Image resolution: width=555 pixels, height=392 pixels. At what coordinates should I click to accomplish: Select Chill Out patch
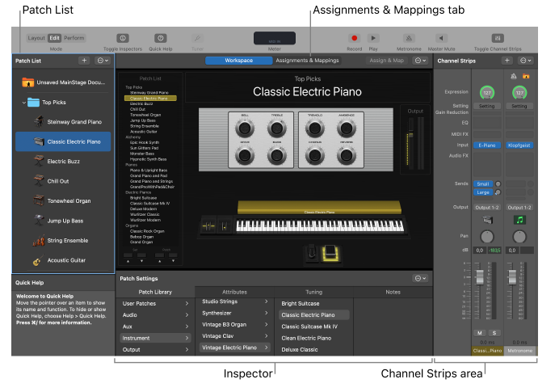[x=63, y=181]
